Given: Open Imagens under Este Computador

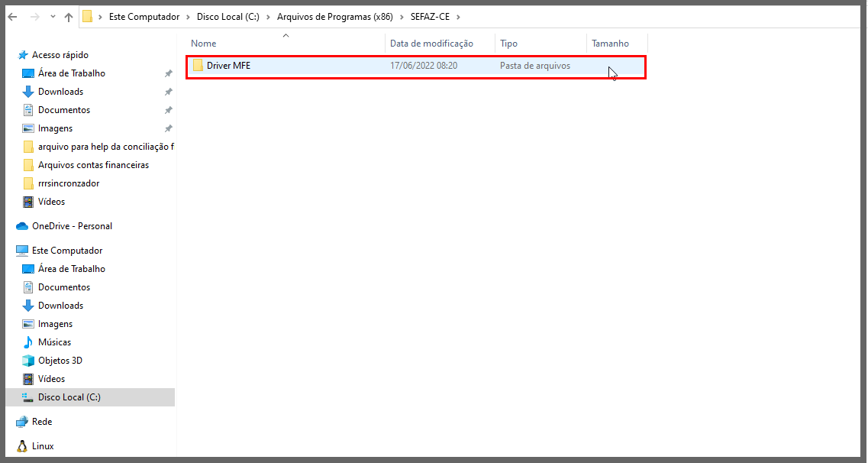Looking at the screenshot, I should (55, 323).
